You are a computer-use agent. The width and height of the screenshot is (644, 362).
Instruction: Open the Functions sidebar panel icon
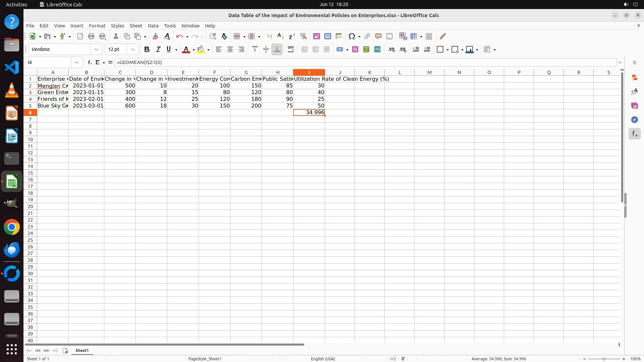point(634,134)
